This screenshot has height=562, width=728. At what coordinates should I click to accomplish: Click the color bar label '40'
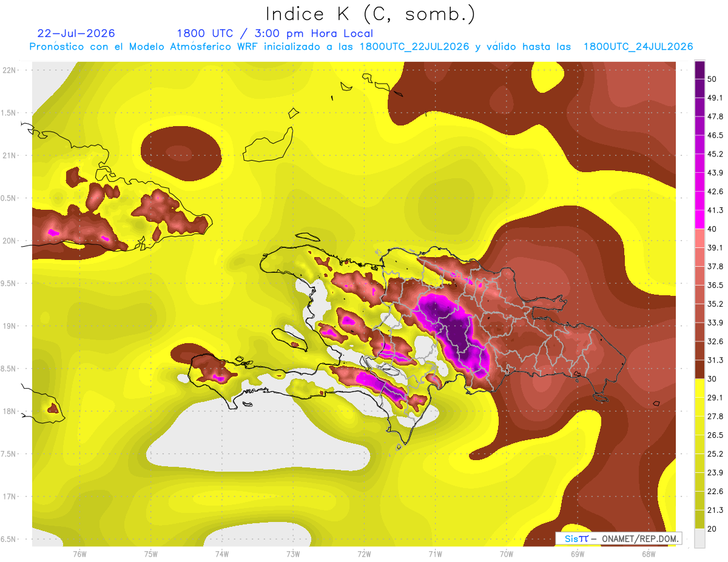pyautogui.click(x=712, y=229)
